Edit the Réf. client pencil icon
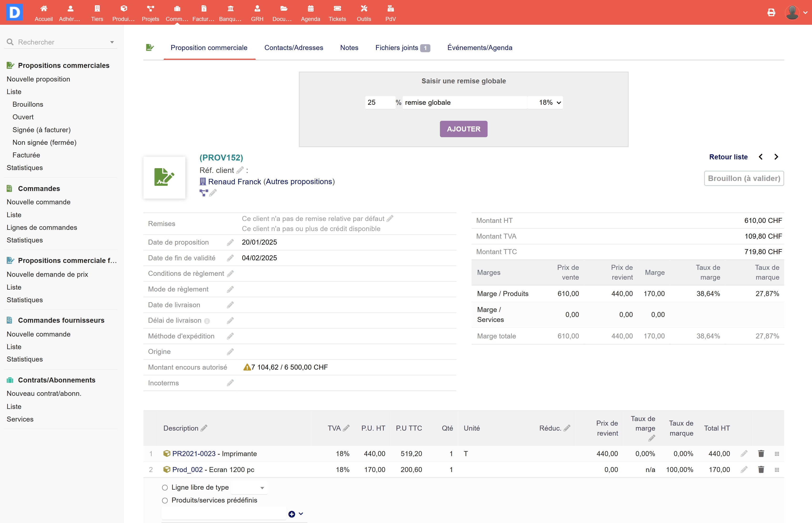Screen dimensions: 812x523 click(x=240, y=170)
